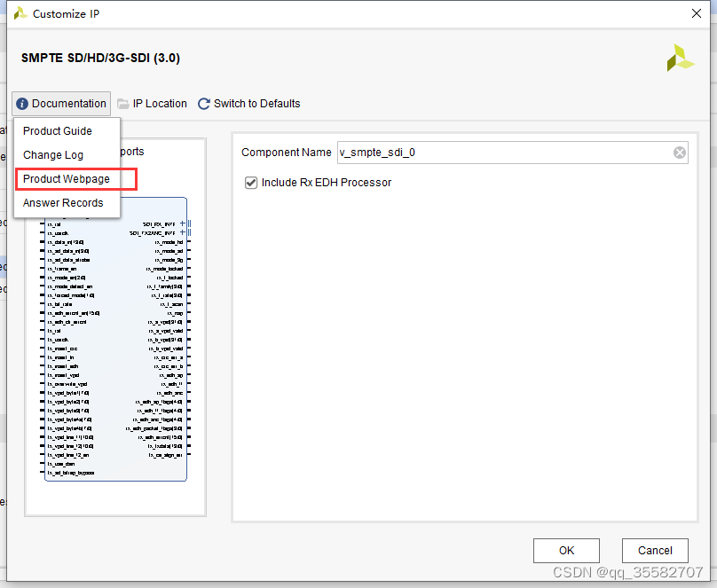This screenshot has height=588, width=717.
Task: Expand the SDI_RX_INTF interface with its plus sign
Action: click(182, 223)
